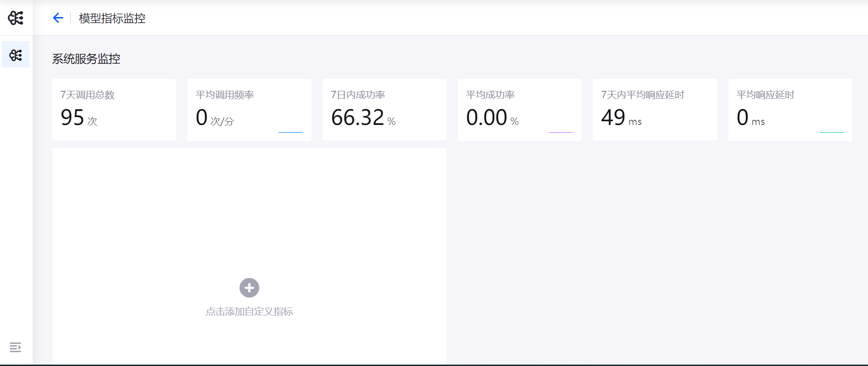This screenshot has height=366, width=868.
Task: Expand the sidebar using the bottom-left menu icon
Action: [x=15, y=347]
